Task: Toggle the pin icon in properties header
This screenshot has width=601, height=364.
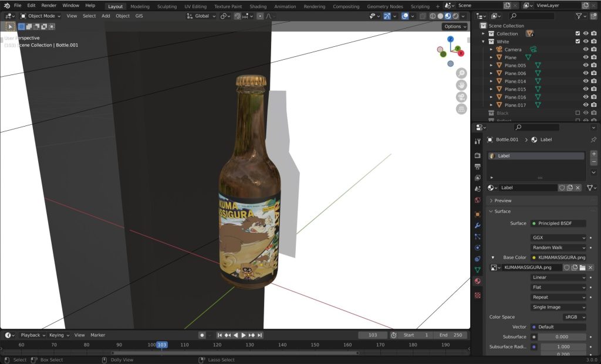Action: pos(593,140)
